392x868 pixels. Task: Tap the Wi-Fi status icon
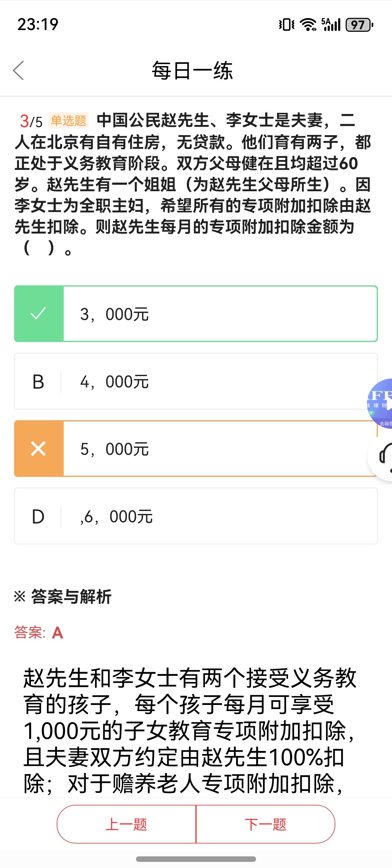[308, 25]
